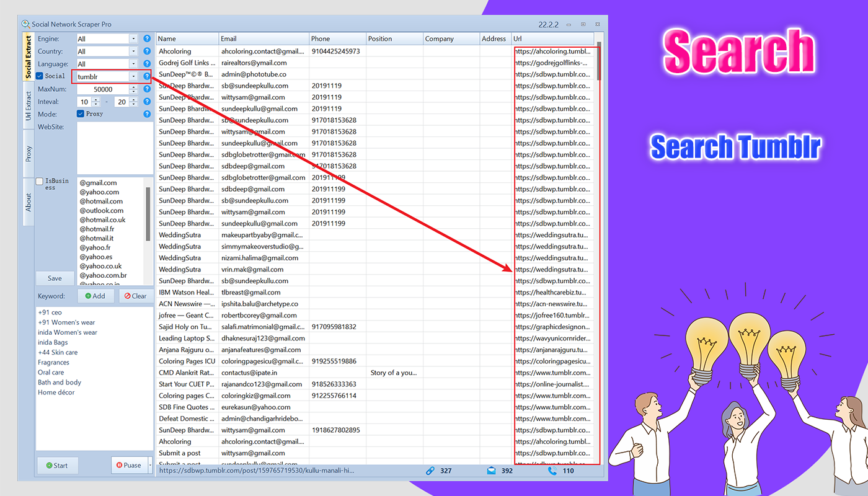Click phone number 9104425245973

pos(335,51)
